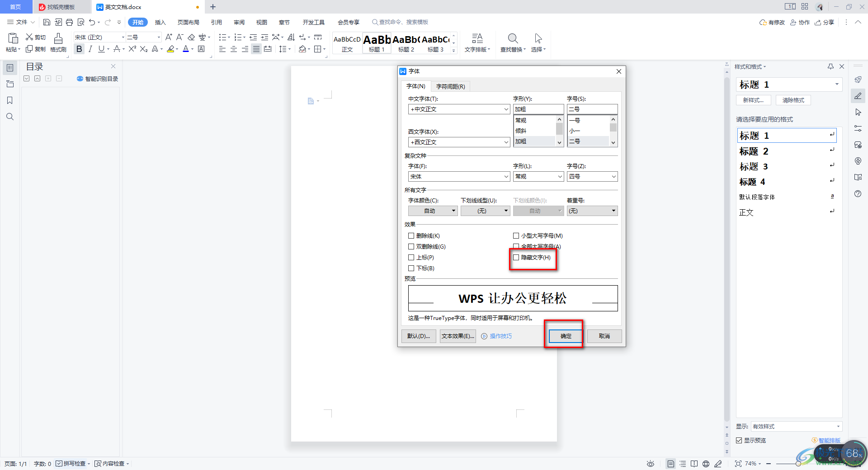Enable the Superscript (上标) checkbox
The width and height of the screenshot is (868, 470).
[411, 257]
